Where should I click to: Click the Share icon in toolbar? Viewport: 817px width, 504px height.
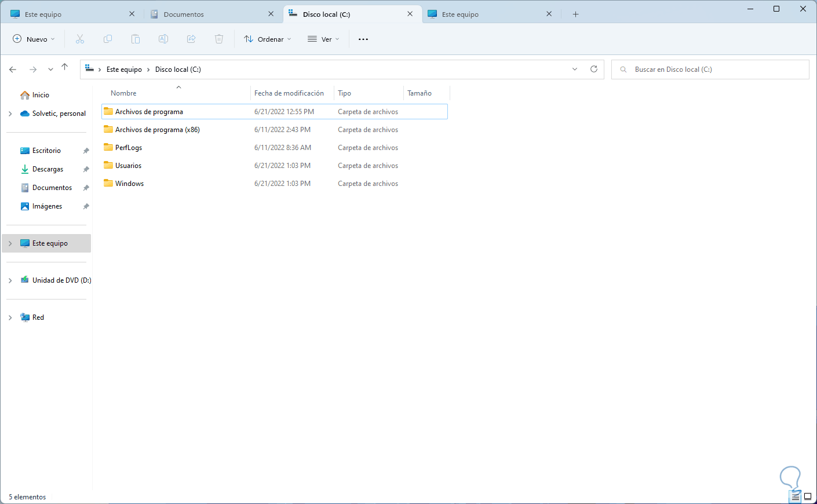(x=191, y=39)
